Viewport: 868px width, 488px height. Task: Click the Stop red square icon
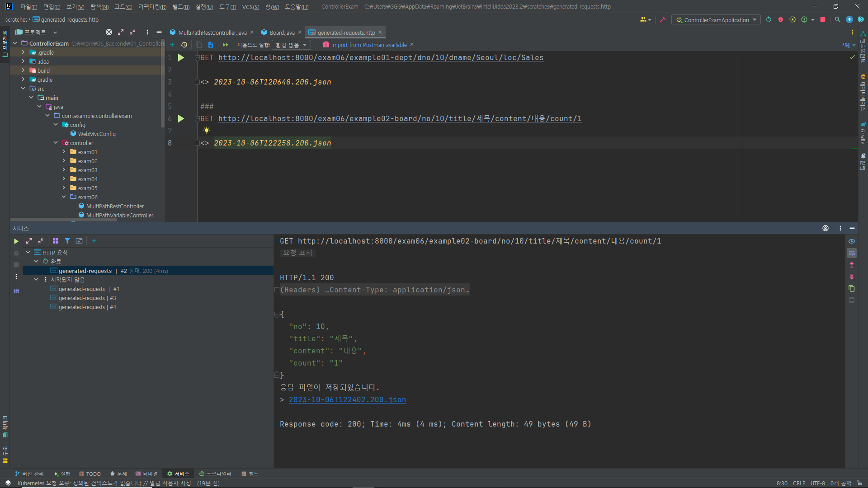pyautogui.click(x=823, y=20)
